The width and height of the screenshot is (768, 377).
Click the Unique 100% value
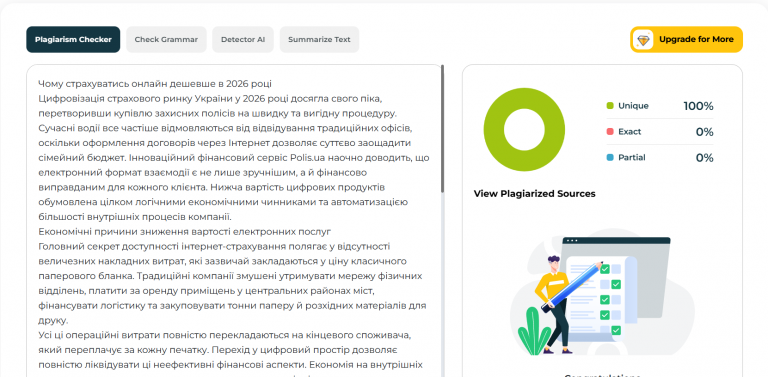[x=698, y=106]
